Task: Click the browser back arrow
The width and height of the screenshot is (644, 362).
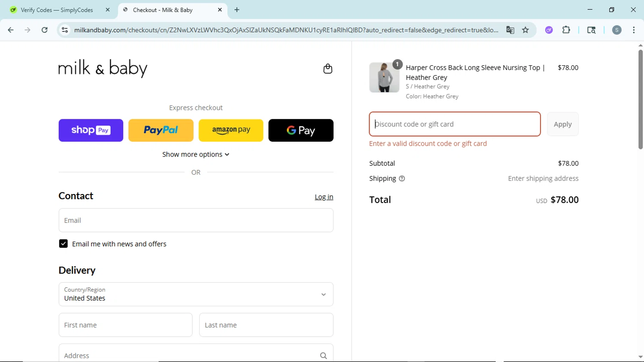Action: tap(11, 30)
